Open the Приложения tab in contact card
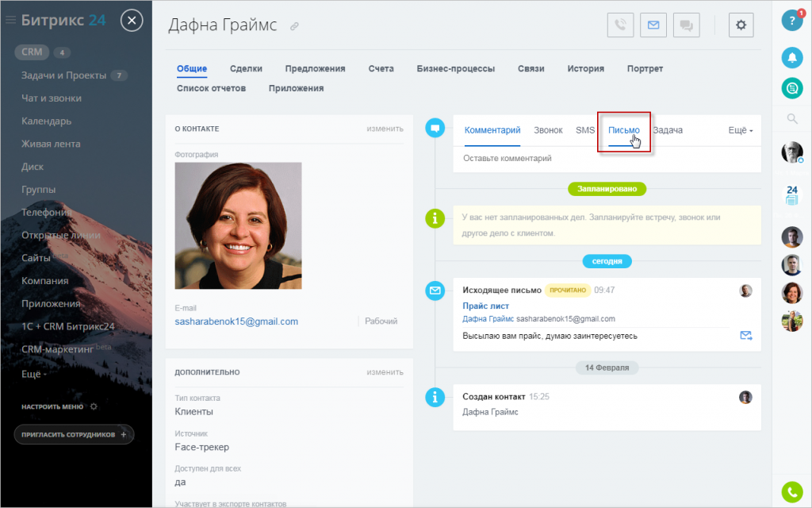 (297, 88)
